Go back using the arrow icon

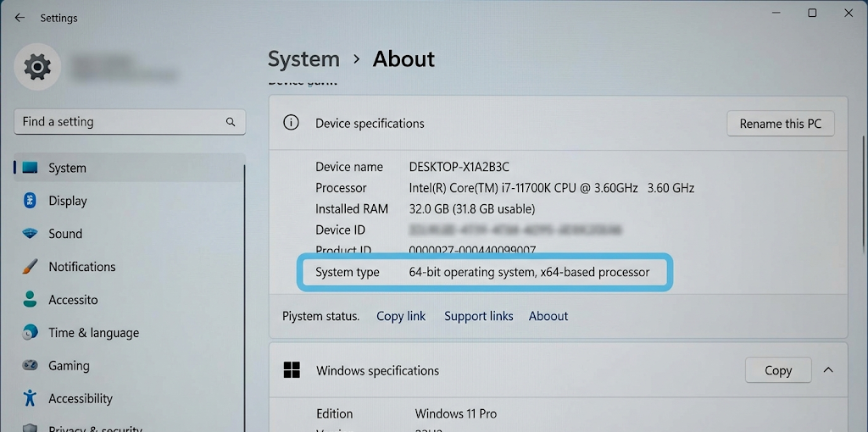[19, 18]
